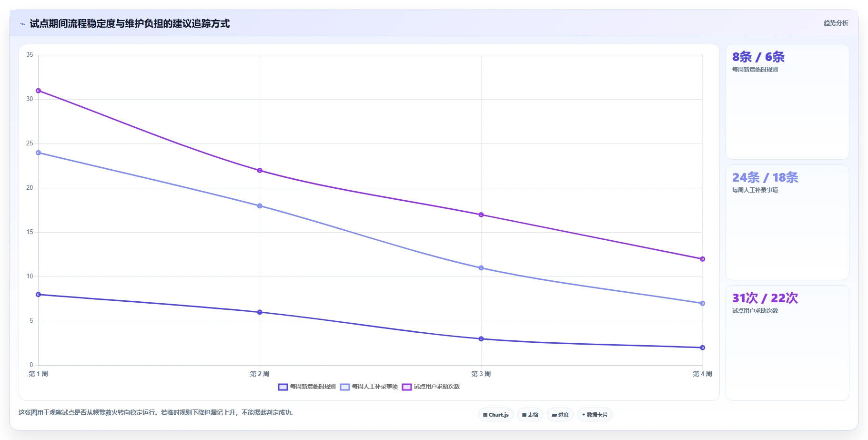Select the 人工补录 data point at 第 3 周 (11)
The height and width of the screenshot is (440, 868).
pyautogui.click(x=481, y=268)
